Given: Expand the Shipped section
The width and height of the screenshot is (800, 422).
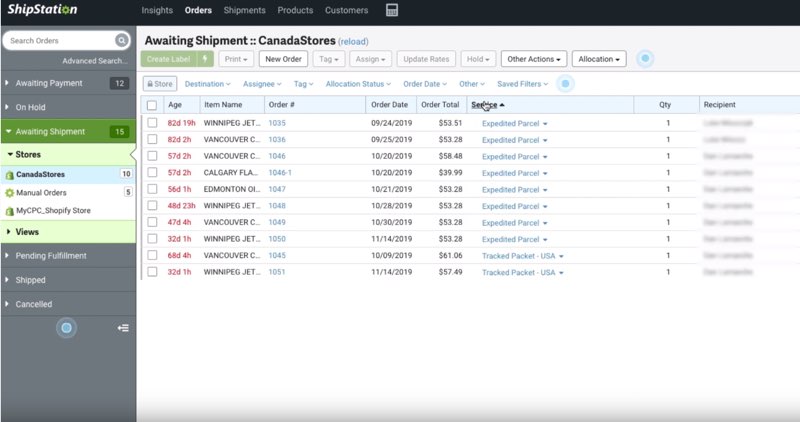Looking at the screenshot, I should 68,280.
